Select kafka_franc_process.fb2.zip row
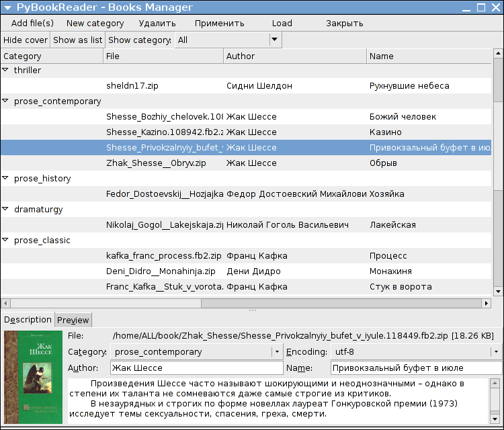Screen dimensions: 504x430 (246, 255)
